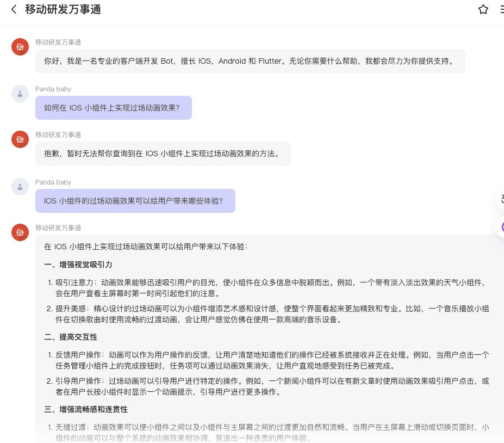Click the 二、提高交互性 heading

(x=71, y=337)
